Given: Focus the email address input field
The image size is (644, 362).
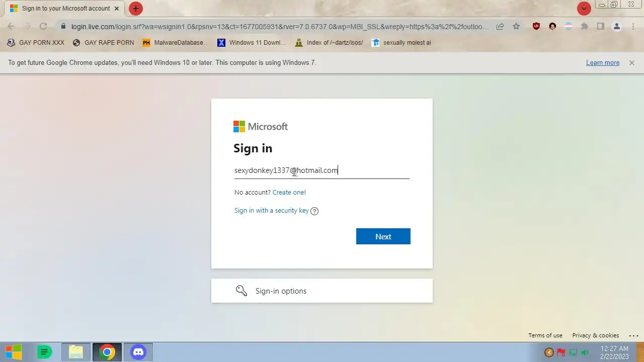Looking at the screenshot, I should [321, 170].
